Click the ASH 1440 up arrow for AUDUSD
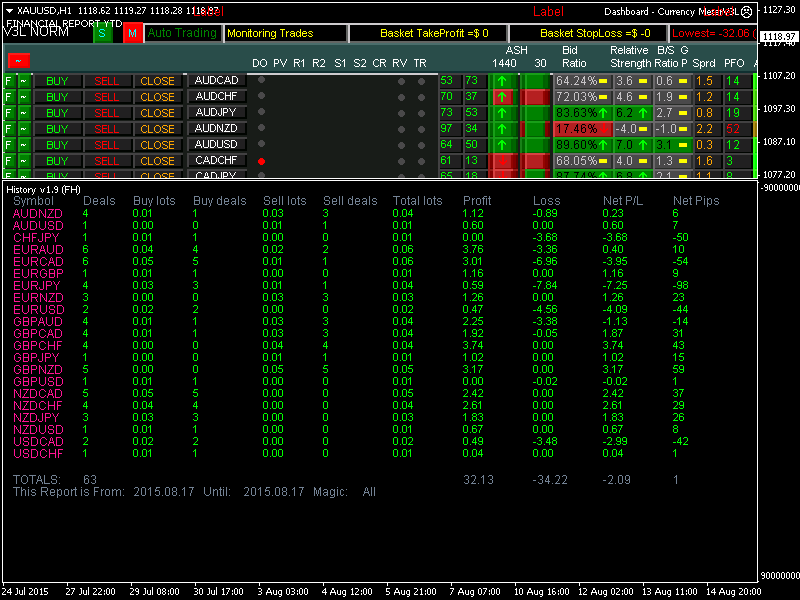The height and width of the screenshot is (600, 800). click(502, 145)
